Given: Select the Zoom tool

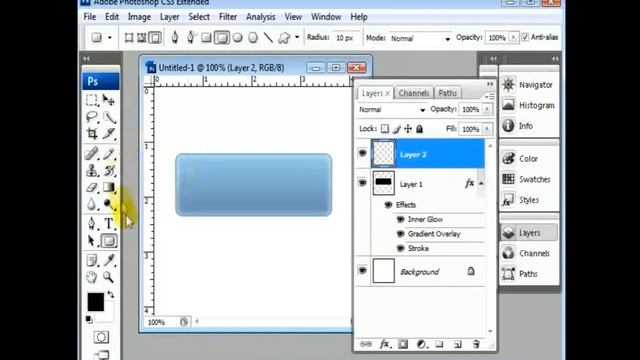Looking at the screenshot, I should coord(109,277).
